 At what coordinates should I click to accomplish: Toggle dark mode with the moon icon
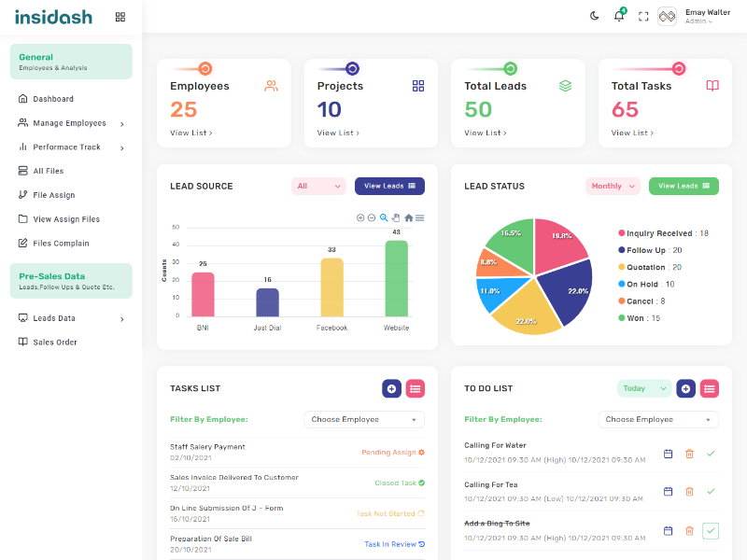pos(594,16)
